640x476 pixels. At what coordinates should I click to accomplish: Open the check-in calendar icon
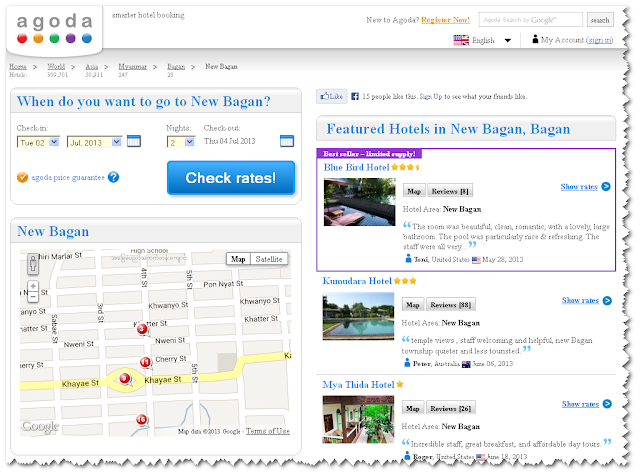(133, 141)
